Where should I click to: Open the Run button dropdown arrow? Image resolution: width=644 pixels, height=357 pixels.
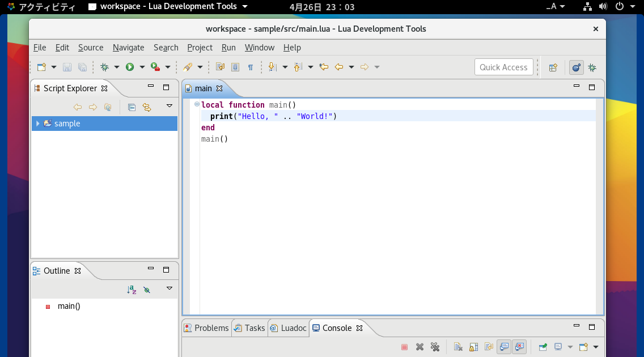pyautogui.click(x=143, y=67)
